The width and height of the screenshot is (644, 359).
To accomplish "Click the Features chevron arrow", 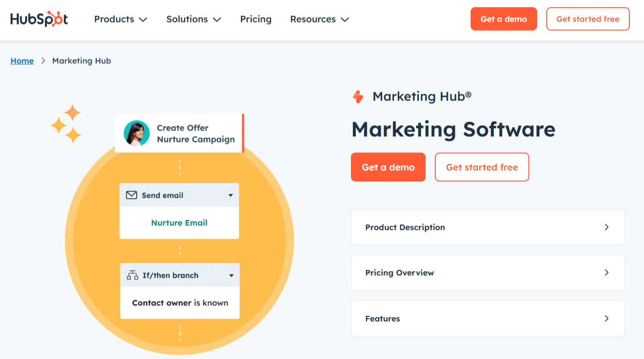I will 606,319.
